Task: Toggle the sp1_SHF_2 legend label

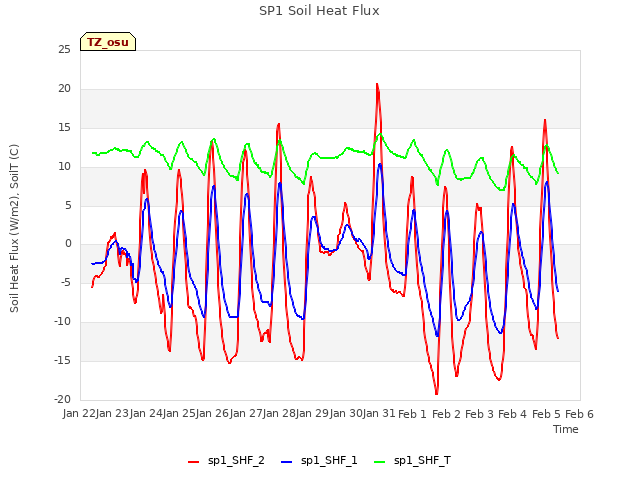Action: [236, 461]
